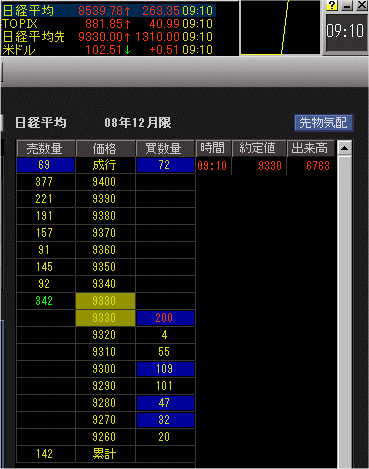Viewport: 369px width, 469px height.
Task: Click the 出来高 column header
Action: [310, 148]
